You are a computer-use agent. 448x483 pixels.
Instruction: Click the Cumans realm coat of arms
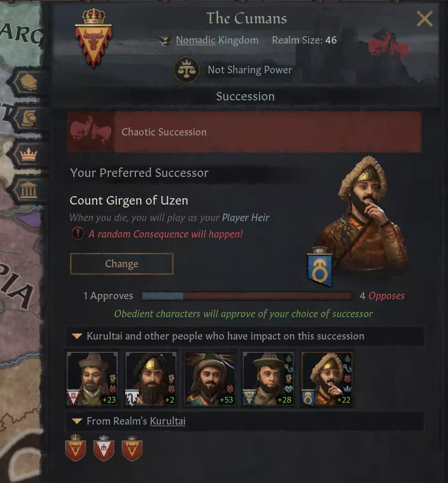coord(93,38)
